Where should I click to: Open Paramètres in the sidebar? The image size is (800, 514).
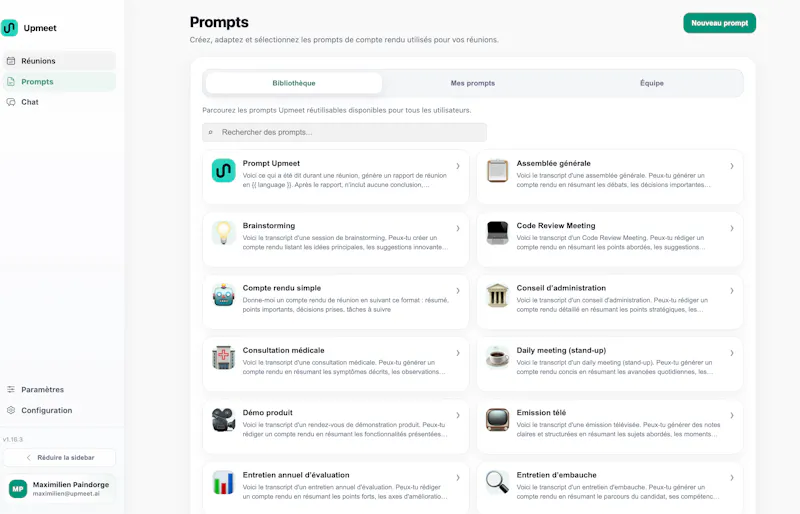tap(59, 389)
